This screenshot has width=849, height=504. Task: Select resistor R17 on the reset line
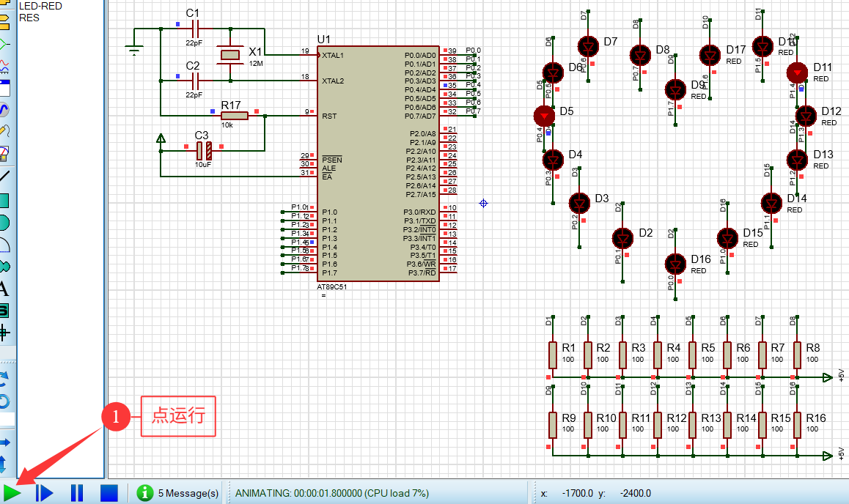pos(235,115)
